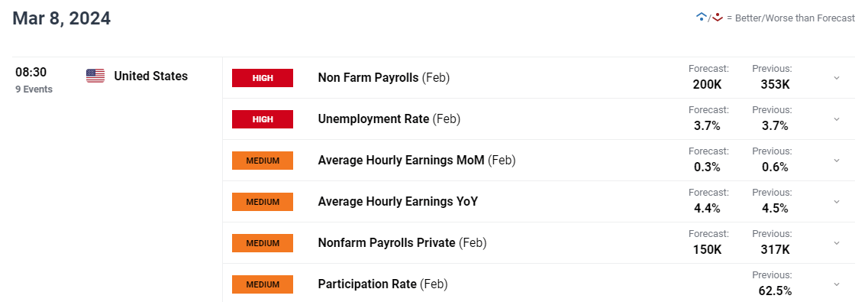This screenshot has width=868, height=302.
Task: Expand the Non Farm Payrolls row chevron
Action: click(837, 77)
